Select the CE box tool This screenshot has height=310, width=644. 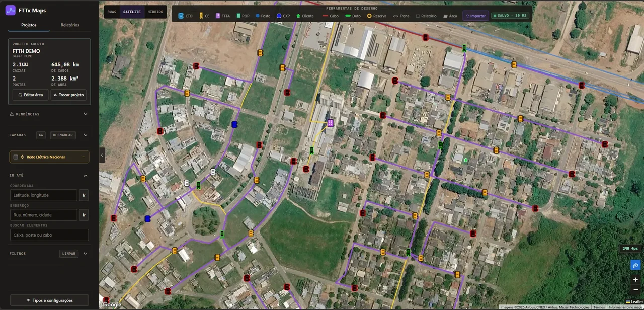(204, 16)
